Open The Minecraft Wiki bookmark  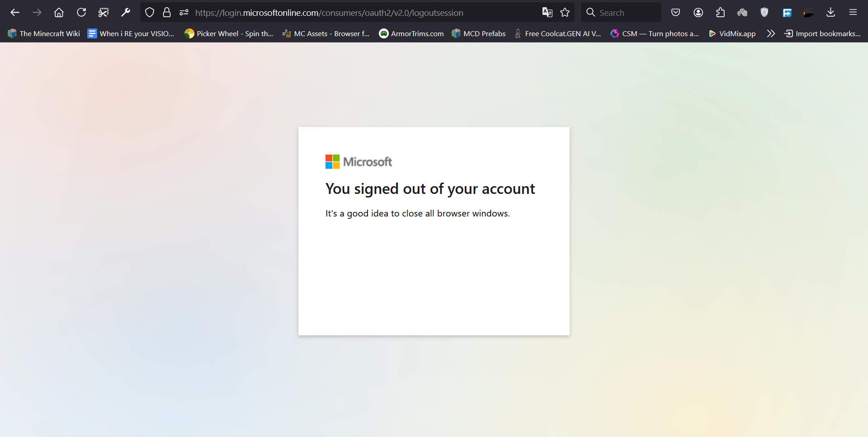click(44, 33)
